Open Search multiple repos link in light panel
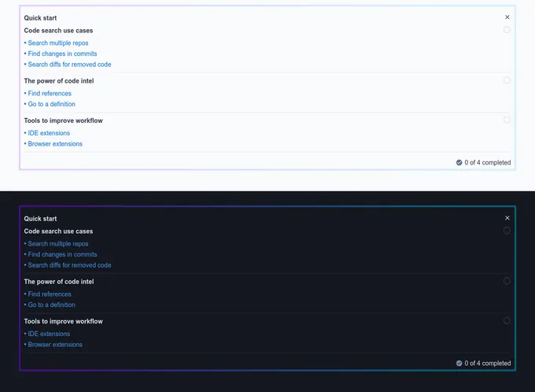 pos(58,43)
